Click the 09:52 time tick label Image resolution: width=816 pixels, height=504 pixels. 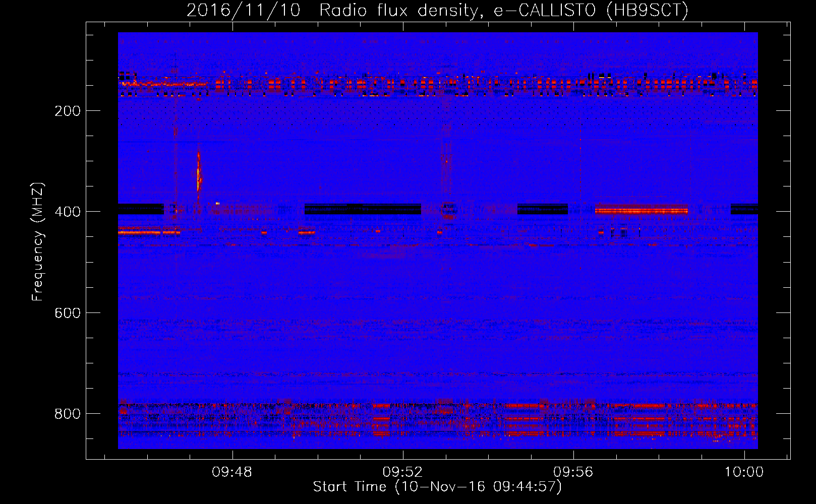402,472
